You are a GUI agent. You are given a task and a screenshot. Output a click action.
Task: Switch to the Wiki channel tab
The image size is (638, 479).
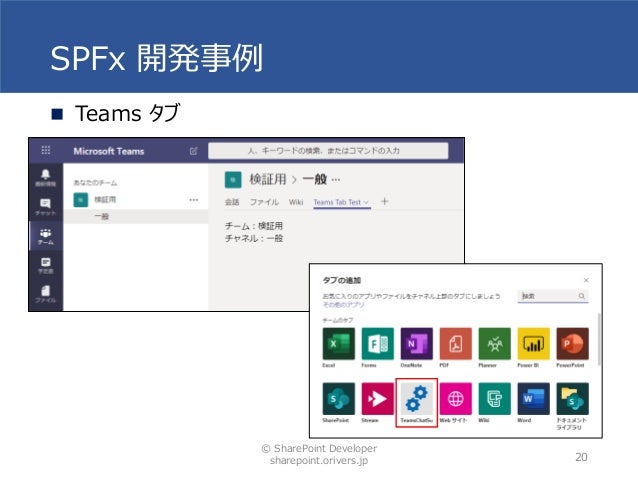click(296, 202)
